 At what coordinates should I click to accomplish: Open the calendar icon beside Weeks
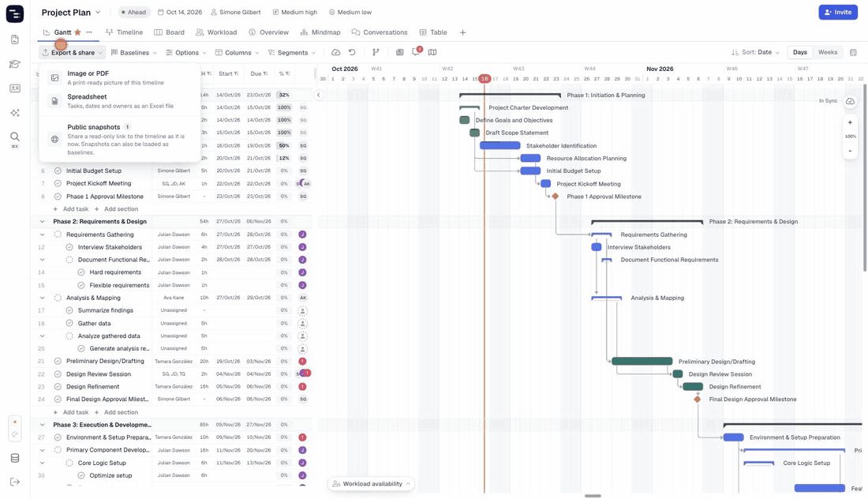click(x=853, y=53)
